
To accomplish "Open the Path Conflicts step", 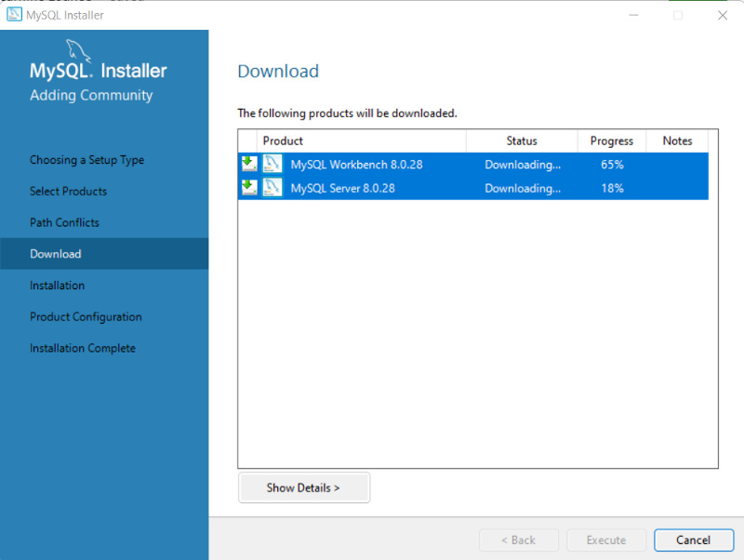I will 64,222.
